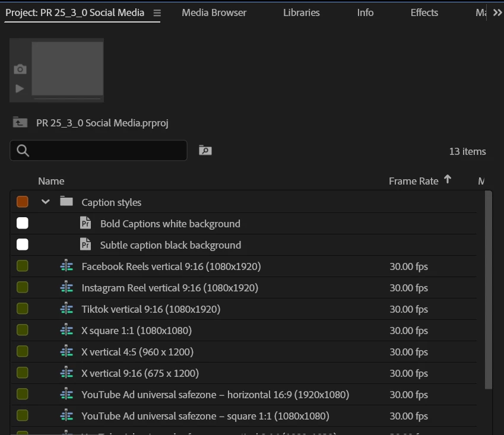Click green label swatch of X vertical 9:16

click(23, 373)
